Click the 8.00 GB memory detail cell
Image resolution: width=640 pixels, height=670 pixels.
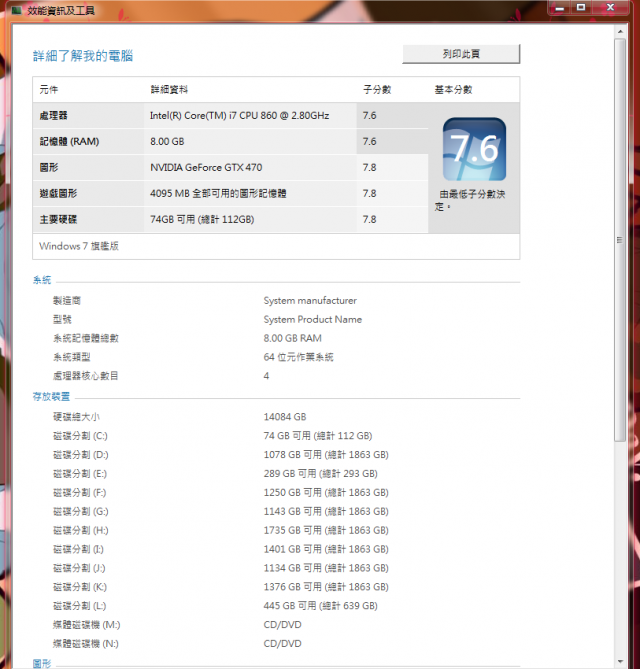[167, 141]
